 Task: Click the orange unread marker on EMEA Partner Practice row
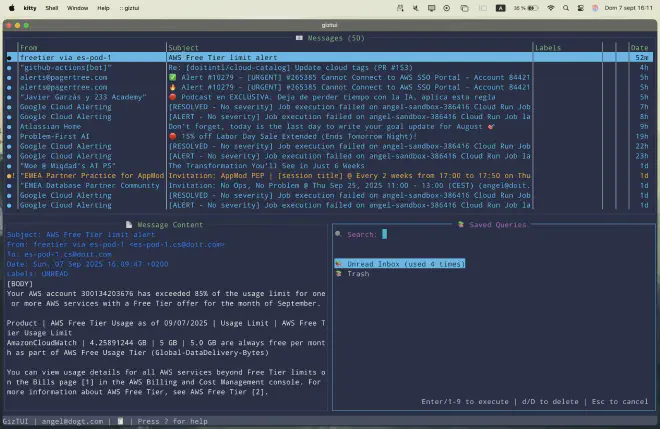(11, 176)
